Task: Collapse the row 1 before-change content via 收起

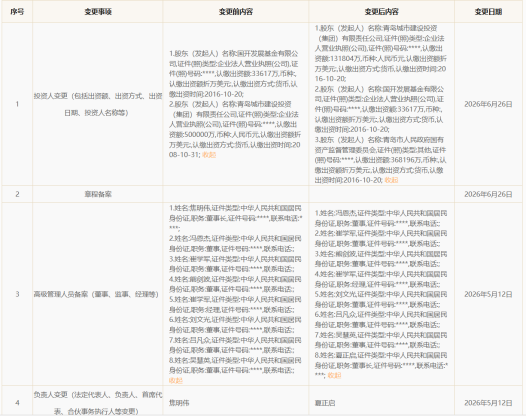Action: point(209,155)
